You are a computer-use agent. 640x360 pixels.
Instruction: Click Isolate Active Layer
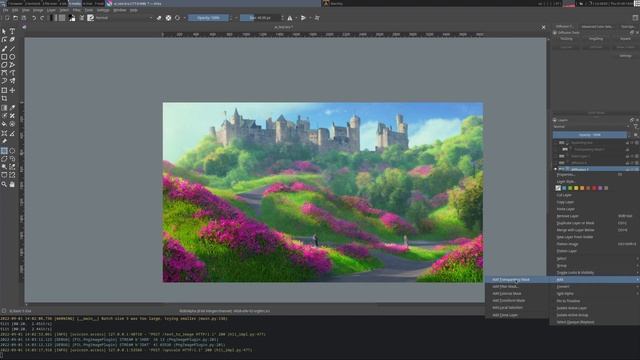tap(594, 308)
